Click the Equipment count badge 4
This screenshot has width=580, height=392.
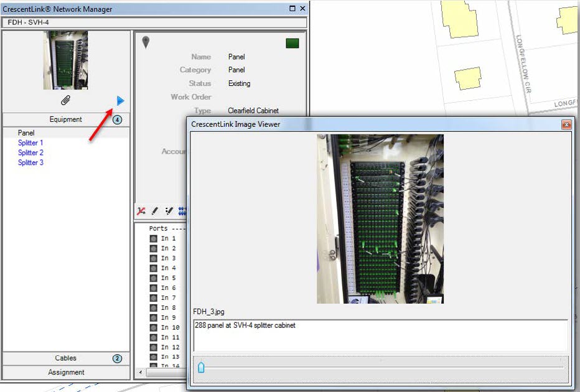117,120
